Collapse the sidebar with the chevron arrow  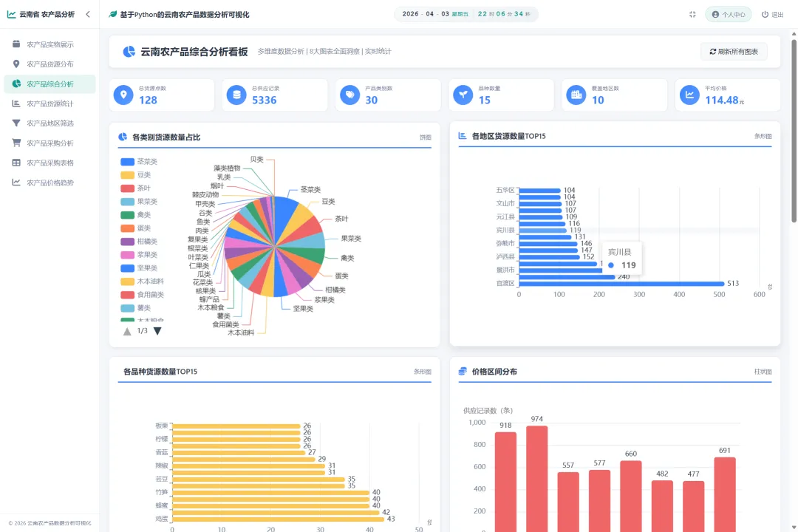pos(88,14)
